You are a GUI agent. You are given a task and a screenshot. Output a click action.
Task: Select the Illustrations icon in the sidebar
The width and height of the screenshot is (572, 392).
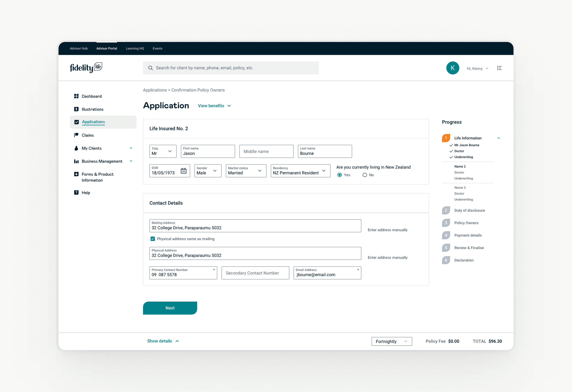(x=76, y=109)
